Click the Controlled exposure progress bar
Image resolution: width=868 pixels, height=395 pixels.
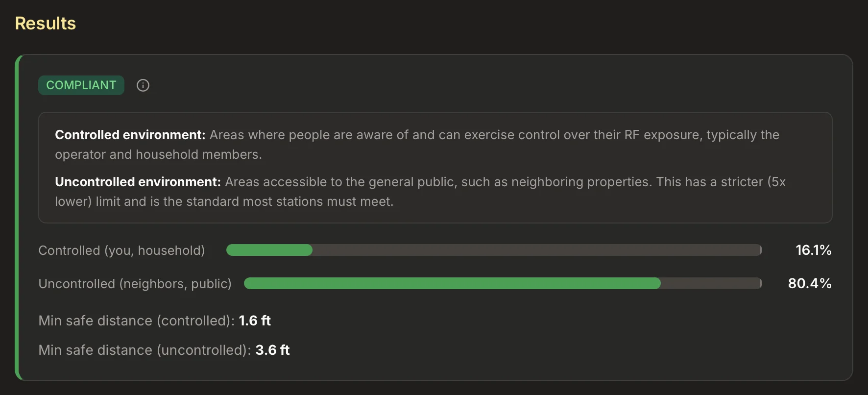click(x=494, y=250)
